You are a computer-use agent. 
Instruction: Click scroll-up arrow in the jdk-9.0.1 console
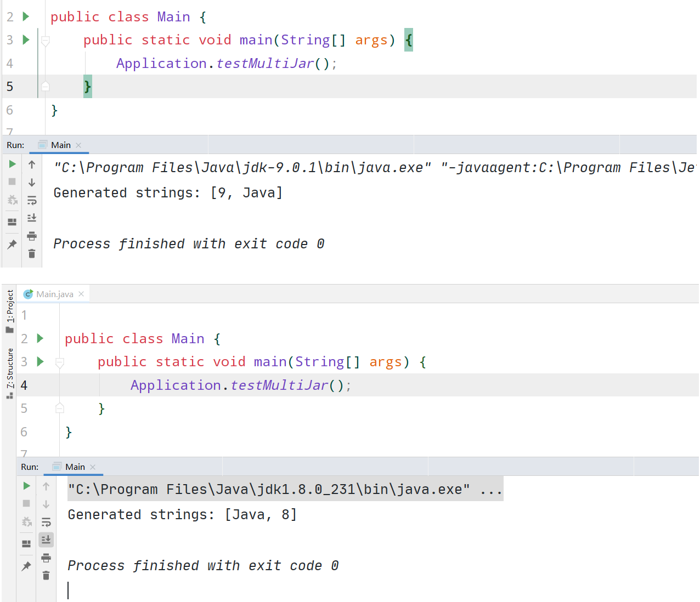32,164
